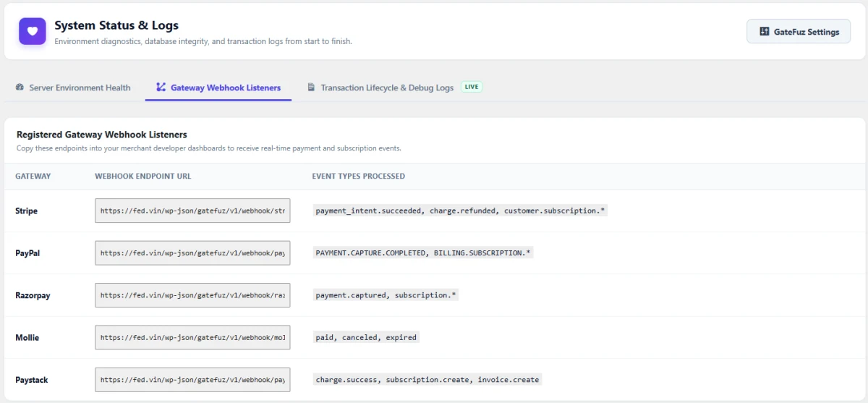Click the System Status & Logs title

[x=116, y=25]
